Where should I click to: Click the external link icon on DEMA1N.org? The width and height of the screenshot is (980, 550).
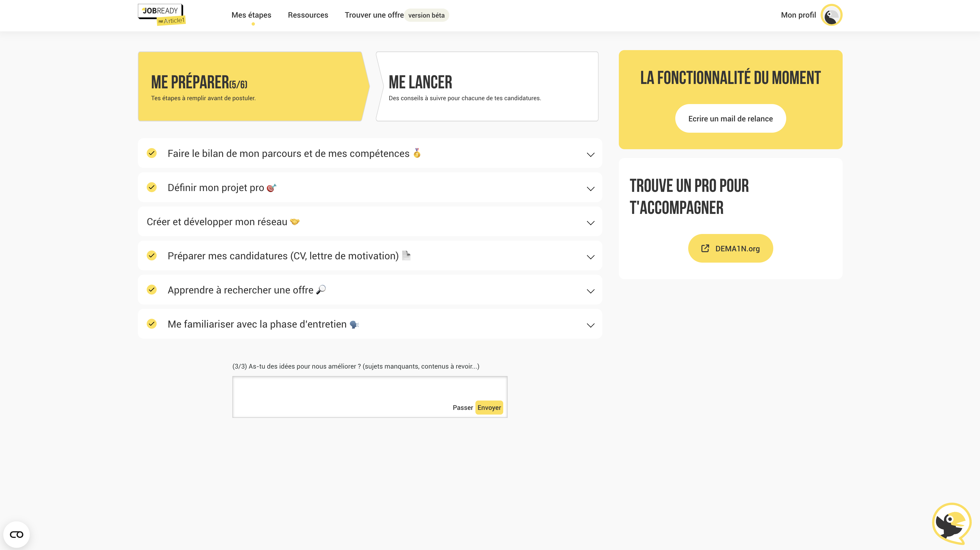(x=706, y=248)
